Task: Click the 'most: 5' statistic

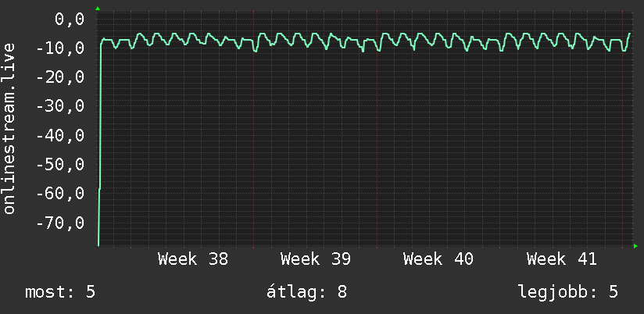Action: tap(60, 292)
